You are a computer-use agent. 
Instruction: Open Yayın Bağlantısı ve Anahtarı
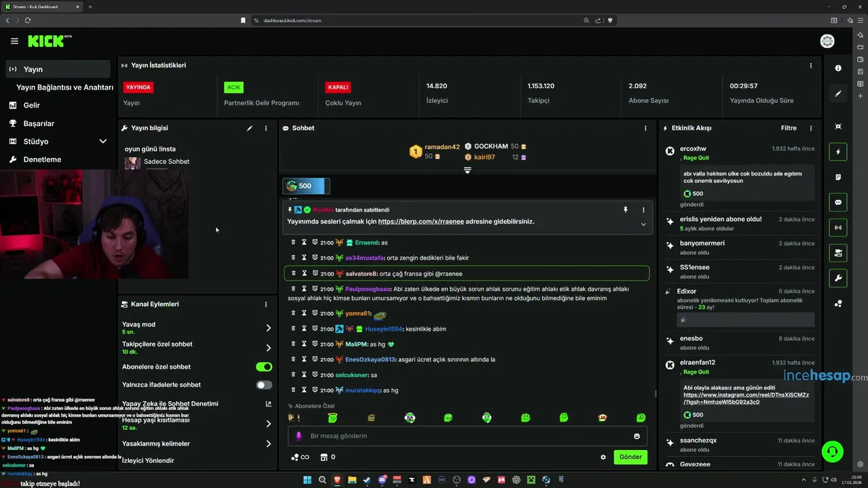[64, 87]
